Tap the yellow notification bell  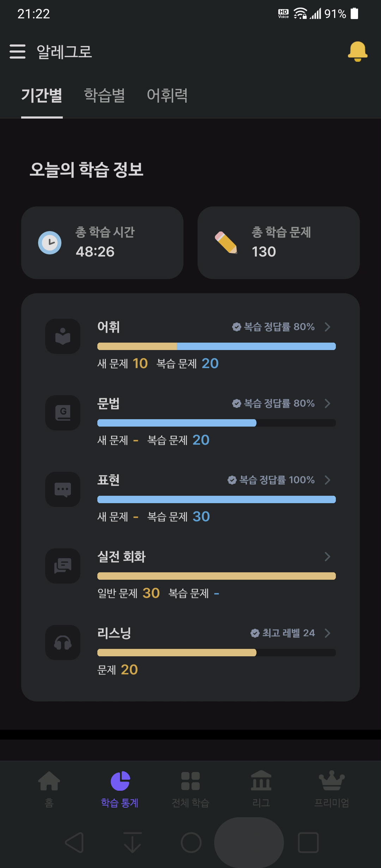(357, 52)
